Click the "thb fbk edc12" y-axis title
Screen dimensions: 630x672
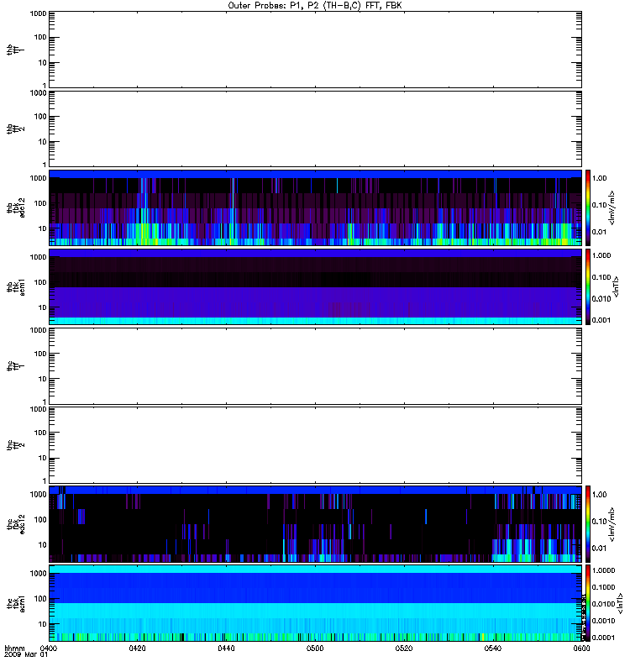pyautogui.click(x=15, y=207)
